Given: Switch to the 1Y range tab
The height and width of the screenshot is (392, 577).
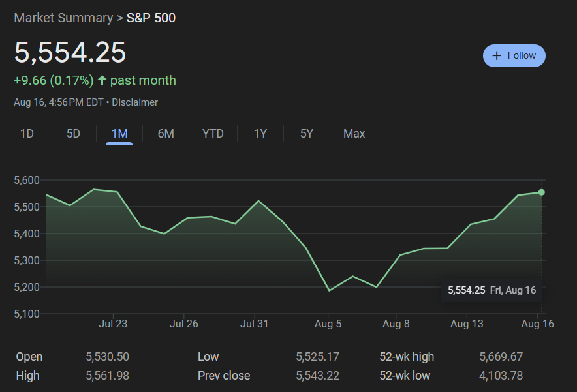Looking at the screenshot, I should (x=260, y=134).
